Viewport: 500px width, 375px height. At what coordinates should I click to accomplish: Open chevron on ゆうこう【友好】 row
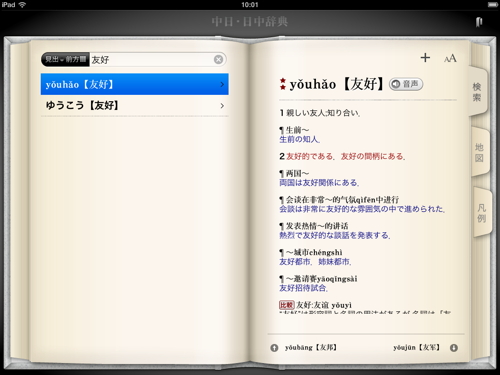pos(222,106)
